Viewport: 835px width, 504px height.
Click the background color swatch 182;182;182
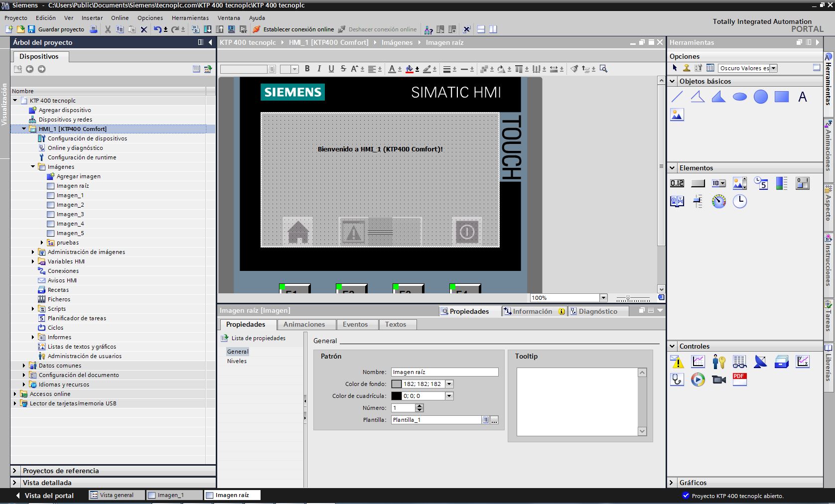[397, 384]
